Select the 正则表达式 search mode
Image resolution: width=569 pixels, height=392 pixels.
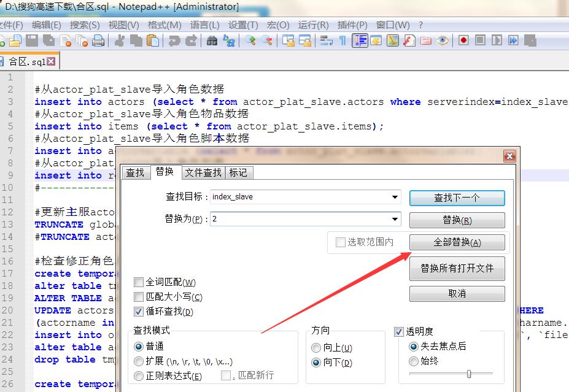tap(139, 375)
